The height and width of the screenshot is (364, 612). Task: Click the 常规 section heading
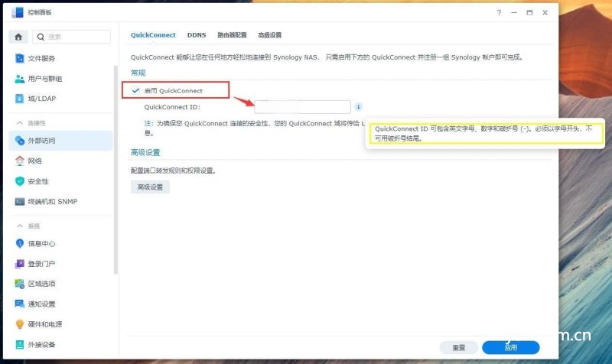click(x=138, y=73)
